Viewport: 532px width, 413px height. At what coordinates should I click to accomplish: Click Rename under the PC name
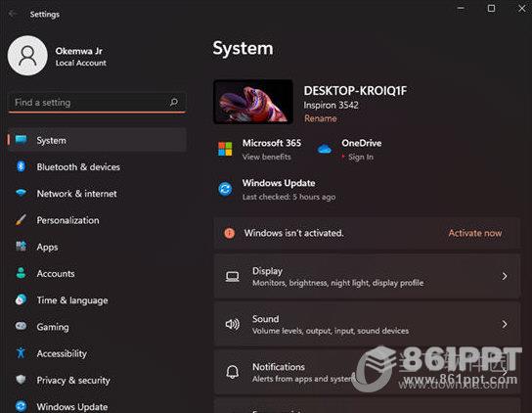[321, 118]
